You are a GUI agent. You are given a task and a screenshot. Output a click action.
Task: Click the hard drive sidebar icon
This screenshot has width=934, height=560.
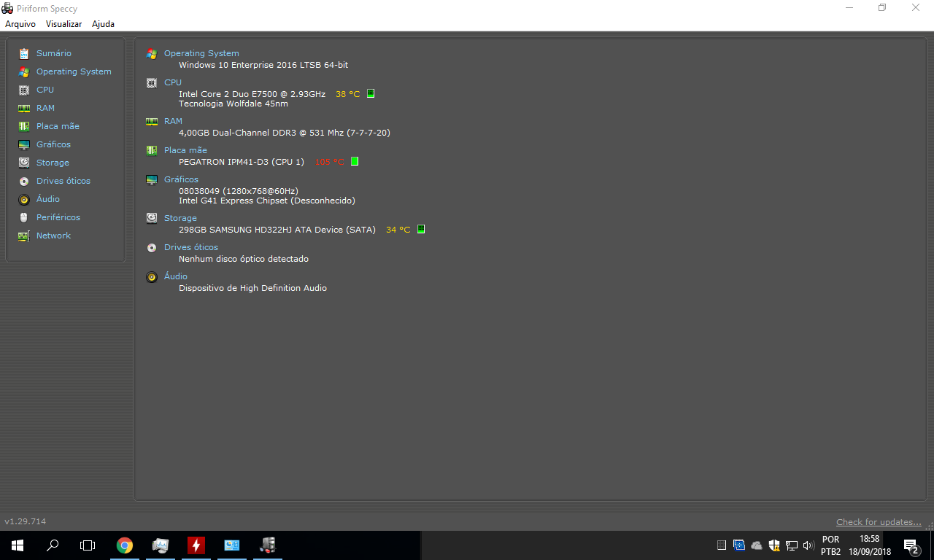click(24, 163)
